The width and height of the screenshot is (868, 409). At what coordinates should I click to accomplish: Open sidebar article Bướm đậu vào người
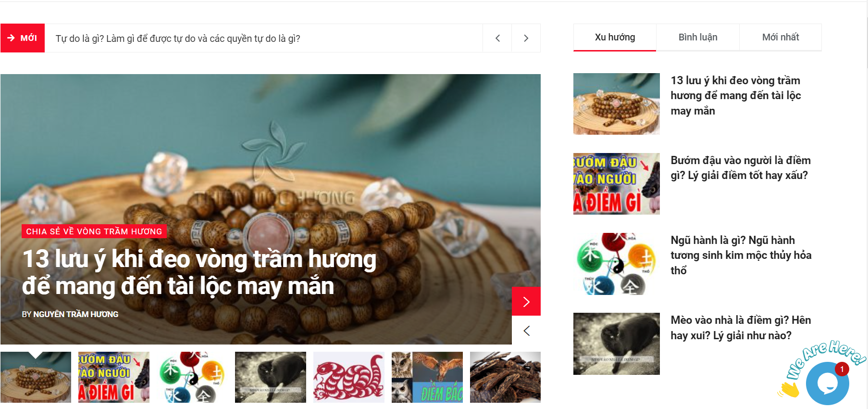coord(741,168)
